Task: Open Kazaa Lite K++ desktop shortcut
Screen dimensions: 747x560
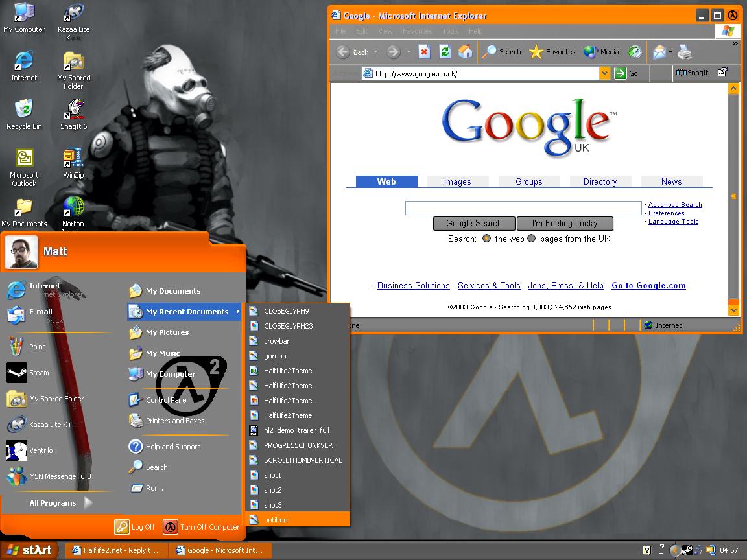Action: (73, 21)
